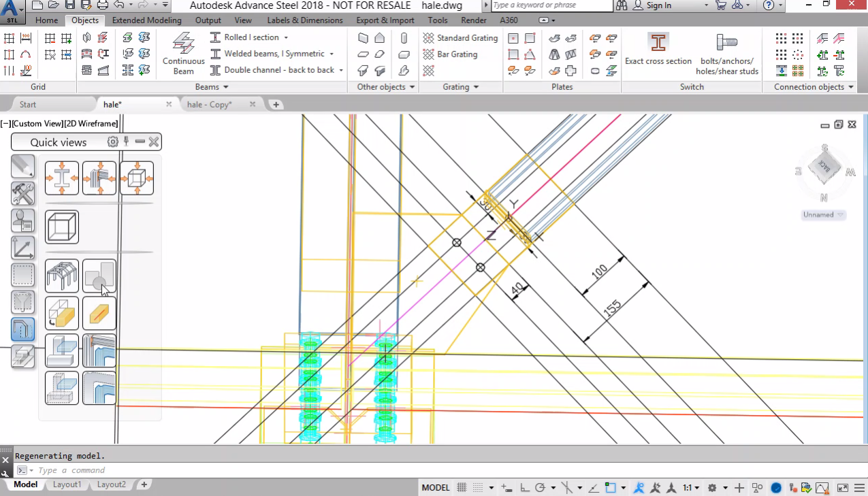Choose the portal frame structure quick view
Image resolution: width=868 pixels, height=496 pixels.
[62, 276]
